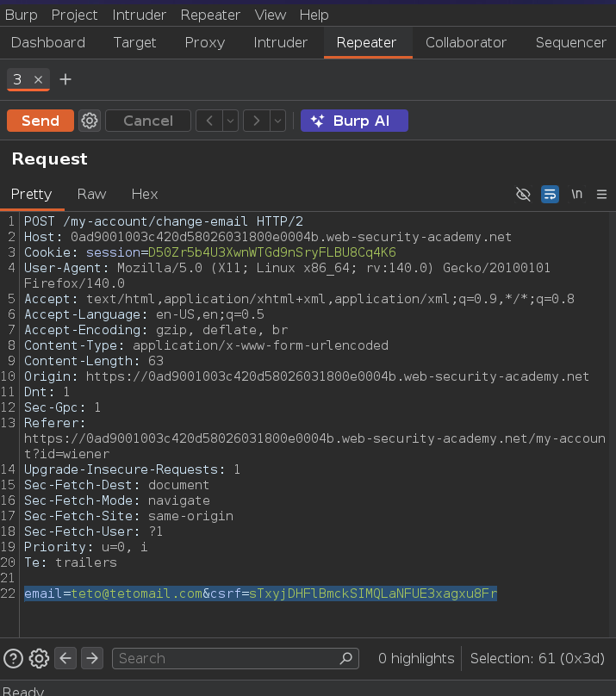This screenshot has height=696, width=616.
Task: Select the Repeater tool tab
Action: [x=366, y=42]
